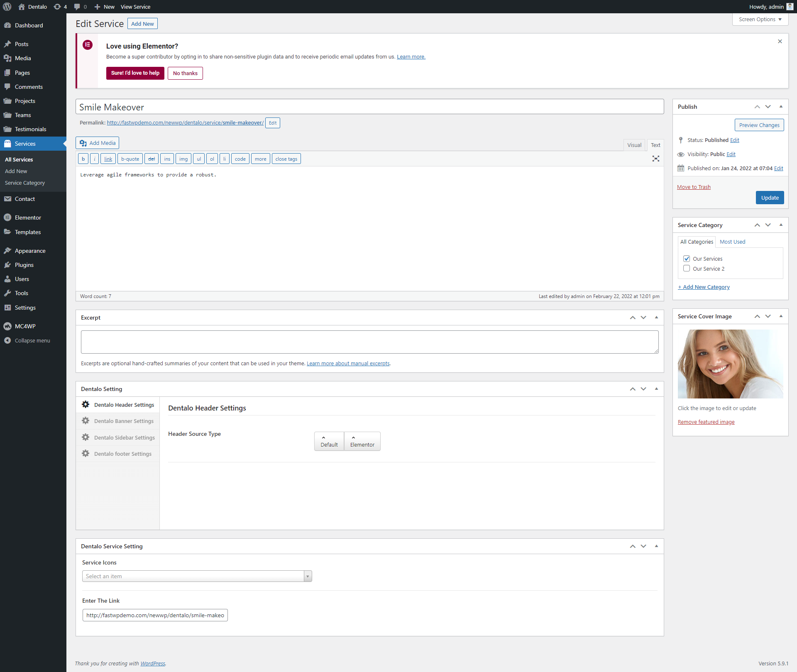
Task: Expand the Screen Options panel
Action: (760, 19)
